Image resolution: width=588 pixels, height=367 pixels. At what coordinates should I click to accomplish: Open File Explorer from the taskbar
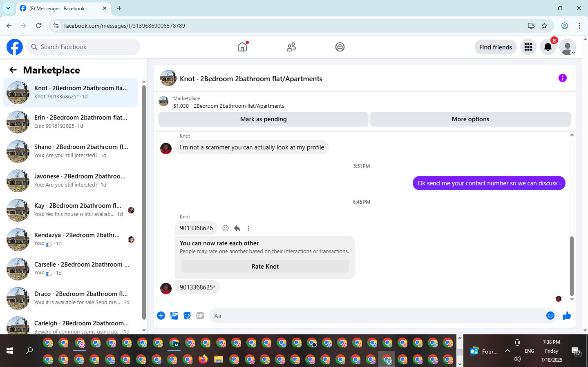(x=219, y=359)
